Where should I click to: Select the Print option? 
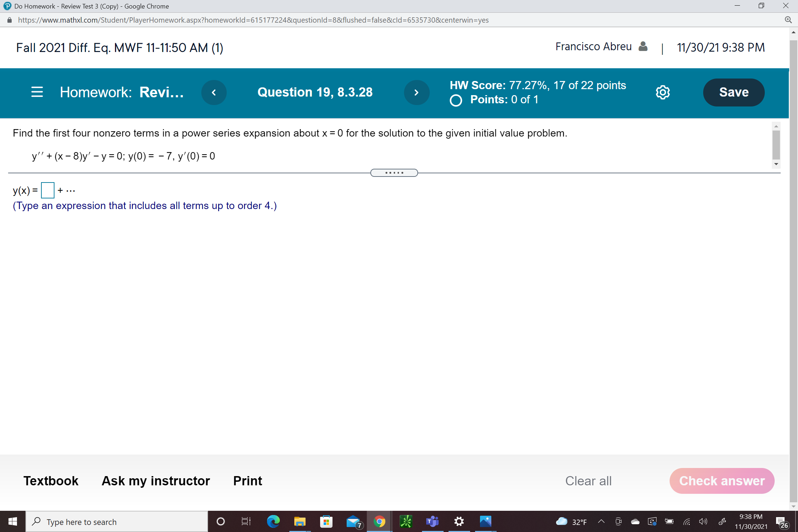coord(247,481)
